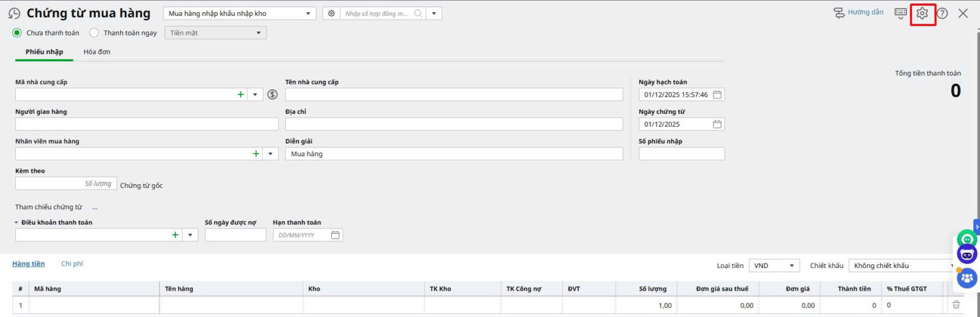Open calendar for Ngày hạch toán
This screenshot has width=980, height=317.
tap(717, 94)
